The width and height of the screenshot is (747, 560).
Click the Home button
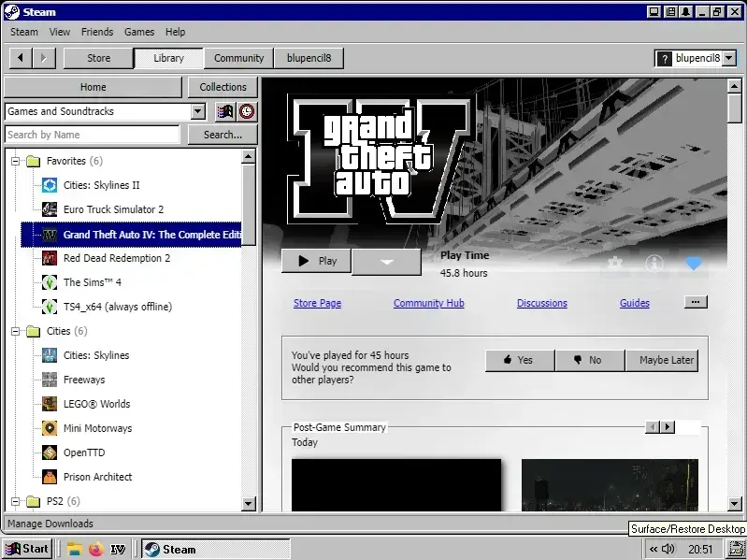[93, 87]
